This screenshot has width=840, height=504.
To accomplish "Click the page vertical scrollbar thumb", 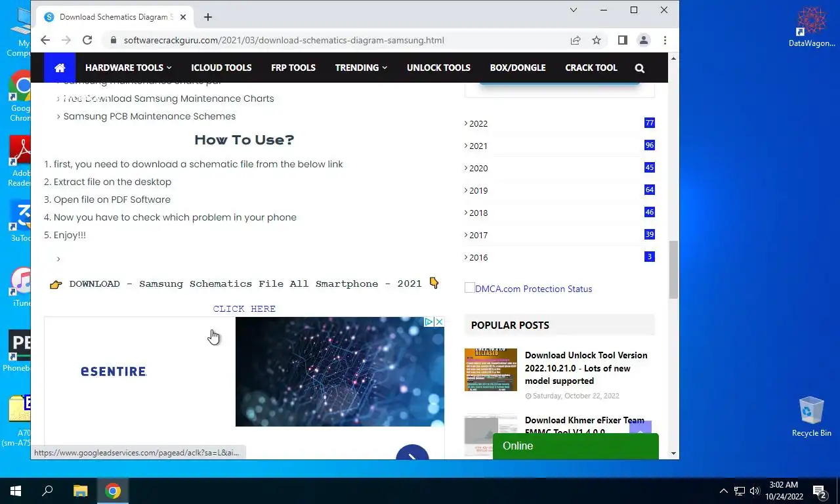I will (673, 270).
